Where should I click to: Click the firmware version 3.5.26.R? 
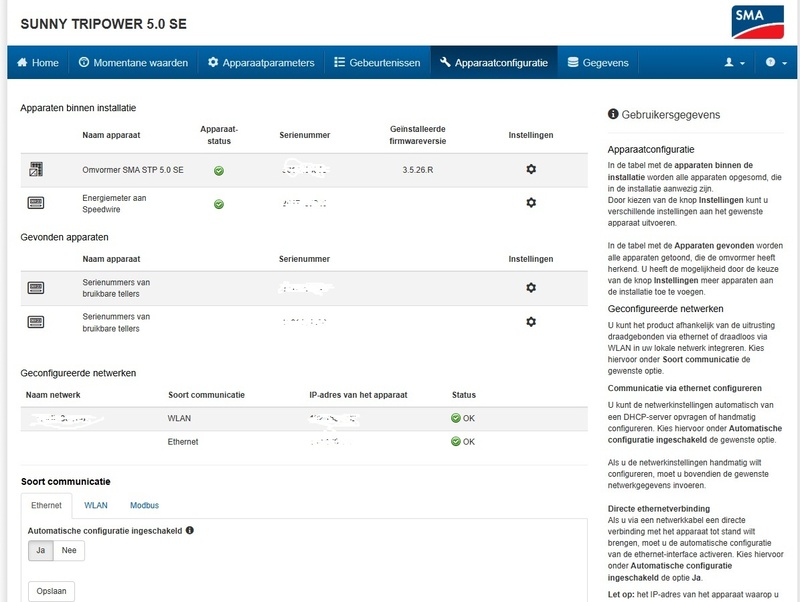[418, 170]
